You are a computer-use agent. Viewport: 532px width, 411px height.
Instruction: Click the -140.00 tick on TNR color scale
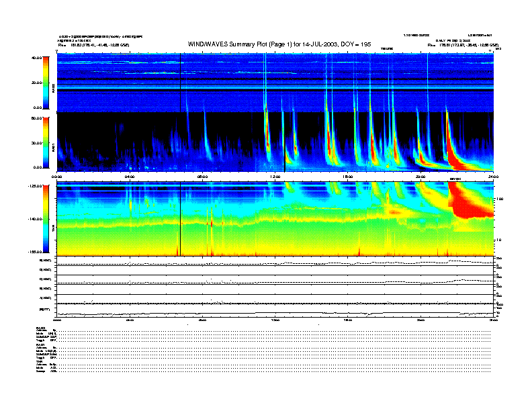[35, 219]
